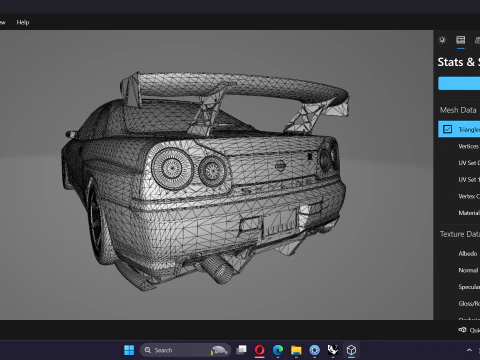Select Gloss/Roughness under Texture Data
The width and height of the screenshot is (480, 360).
point(469,303)
